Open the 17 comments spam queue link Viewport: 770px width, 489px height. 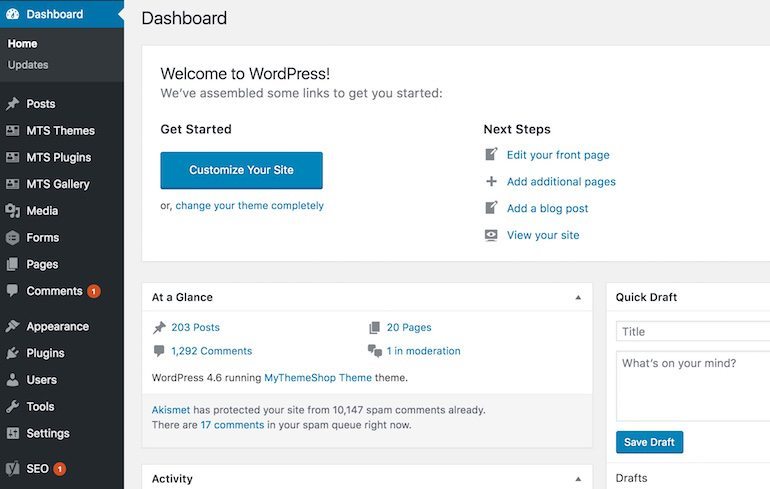(232, 425)
